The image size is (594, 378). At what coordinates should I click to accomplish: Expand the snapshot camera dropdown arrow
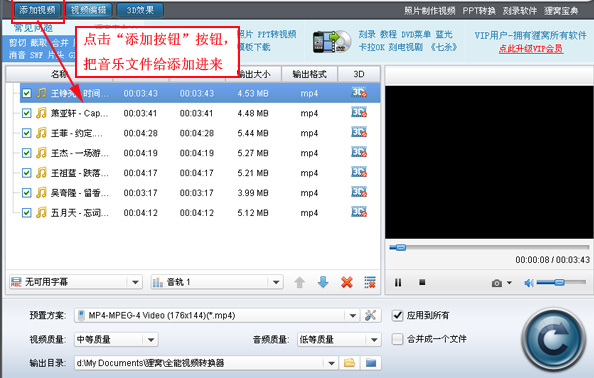509,283
